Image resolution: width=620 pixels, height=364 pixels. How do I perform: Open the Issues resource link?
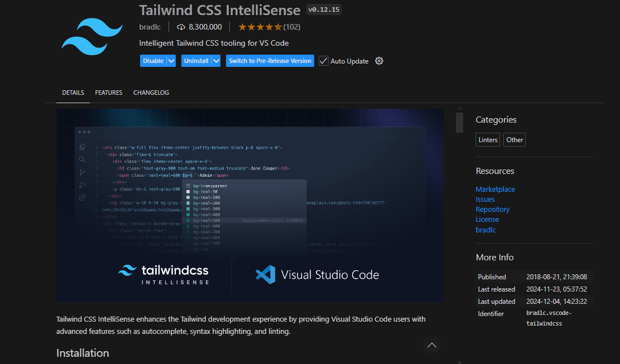pyautogui.click(x=485, y=200)
